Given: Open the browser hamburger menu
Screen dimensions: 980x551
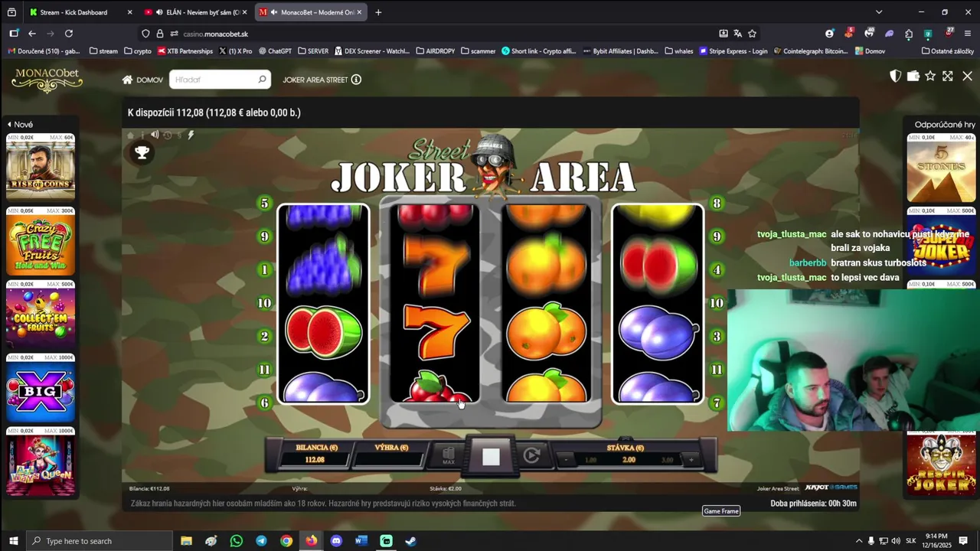Looking at the screenshot, I should [x=968, y=34].
